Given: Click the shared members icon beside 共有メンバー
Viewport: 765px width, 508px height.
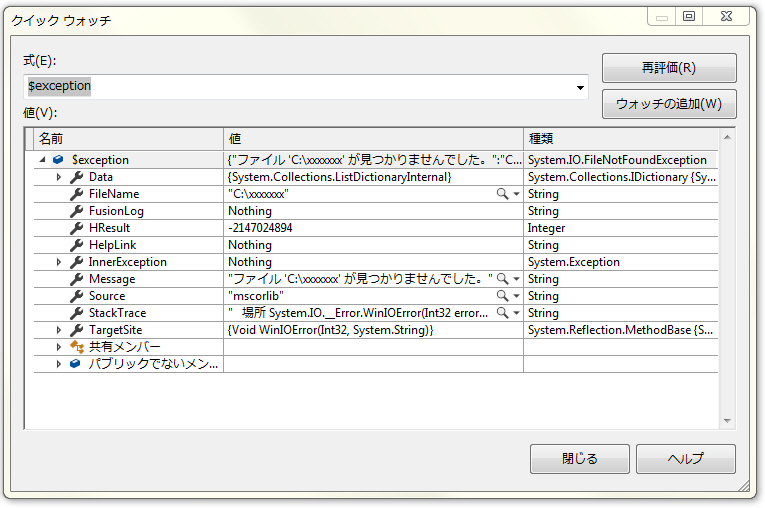Looking at the screenshot, I should (x=77, y=347).
